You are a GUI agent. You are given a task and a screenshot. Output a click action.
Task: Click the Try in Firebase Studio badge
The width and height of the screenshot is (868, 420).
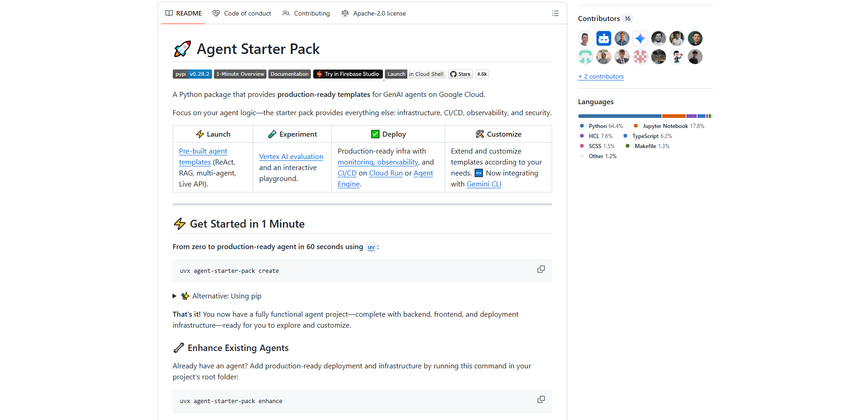tap(348, 74)
